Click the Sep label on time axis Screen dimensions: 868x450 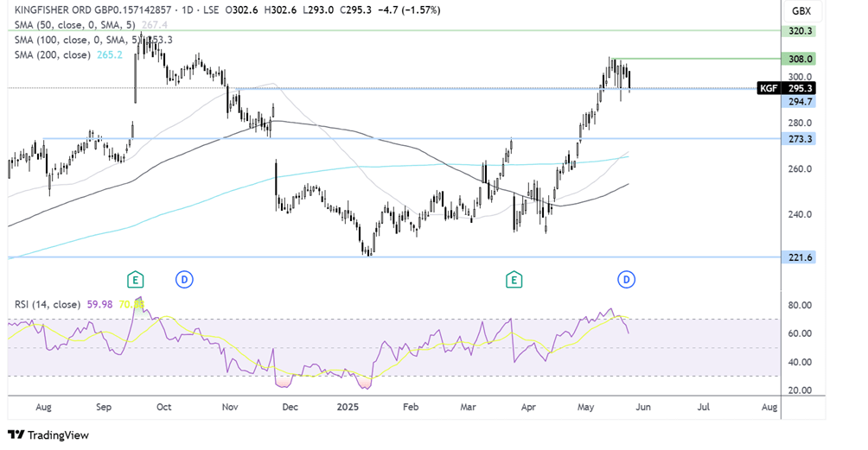(104, 407)
